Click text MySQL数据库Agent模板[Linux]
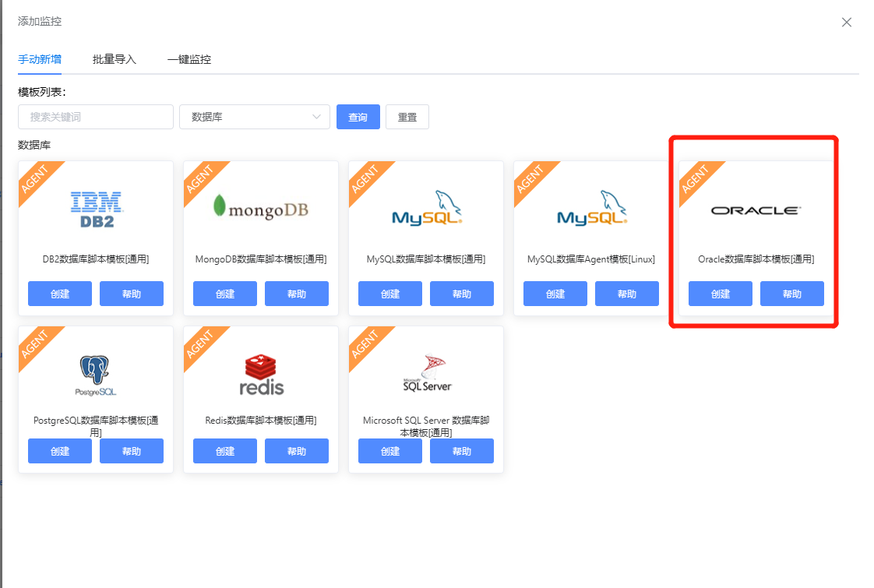The height and width of the screenshot is (588, 874). 591,259
